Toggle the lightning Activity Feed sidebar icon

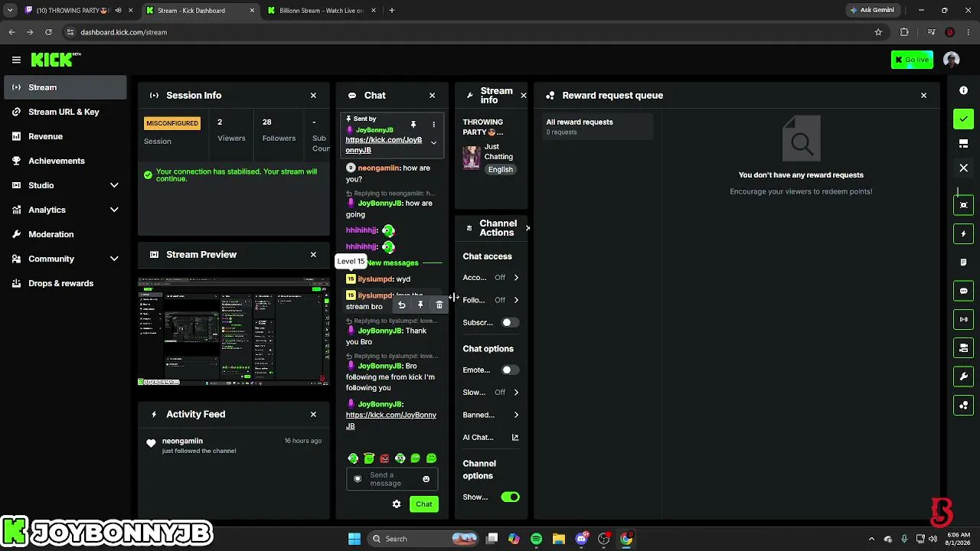964,233
